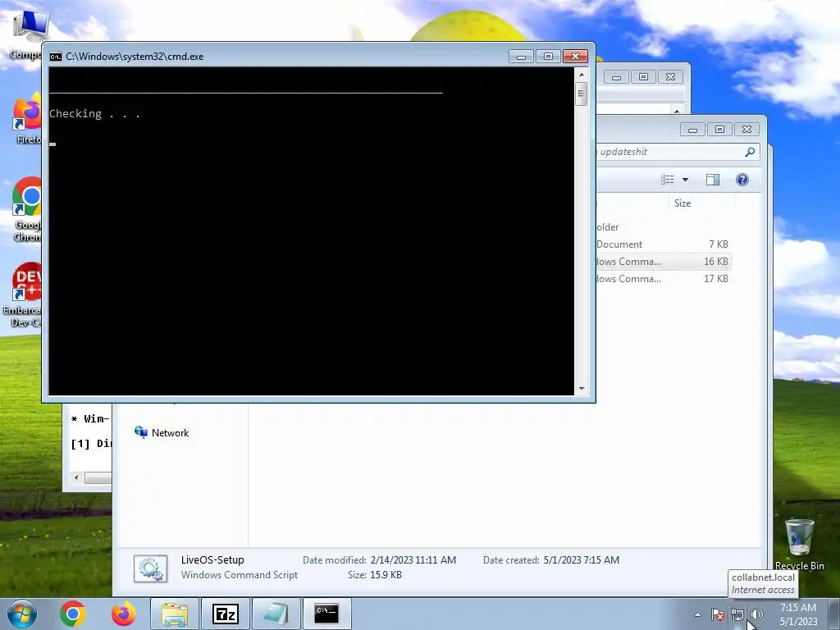Open Explorer help question mark icon
Image resolution: width=840 pixels, height=630 pixels.
click(742, 180)
